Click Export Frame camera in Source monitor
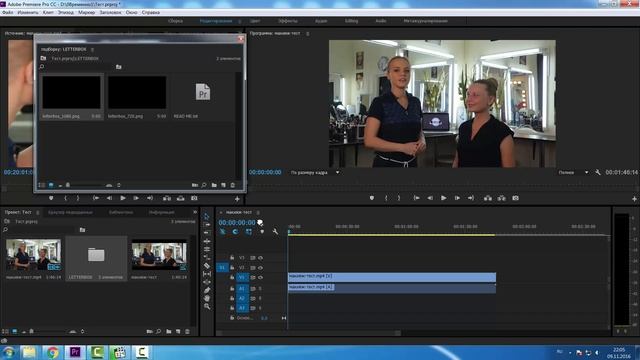Image resolution: width=640 pixels, height=360 pixels. (194, 198)
